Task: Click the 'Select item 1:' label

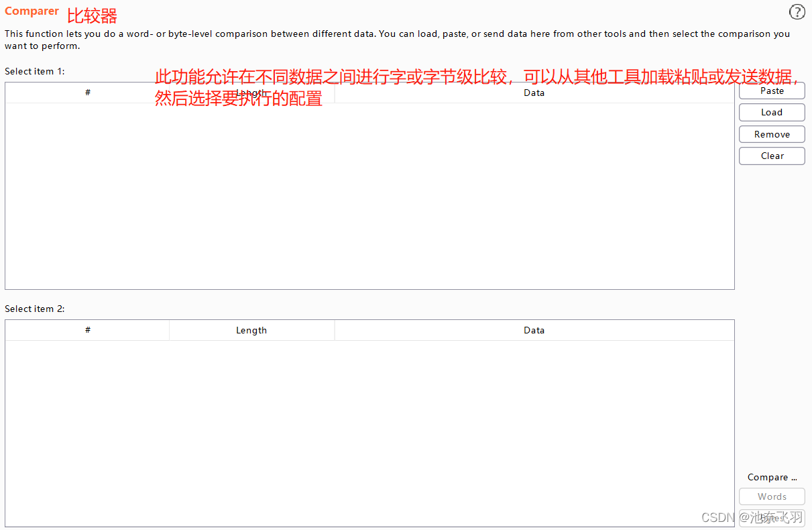Action: tap(35, 71)
